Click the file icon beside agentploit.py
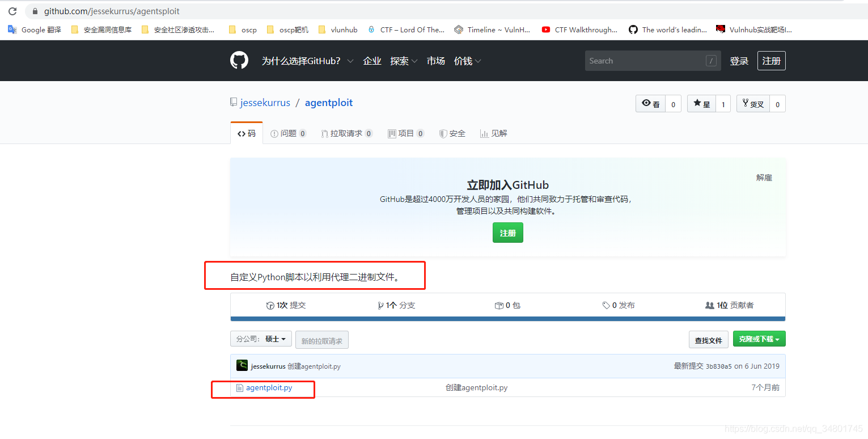The width and height of the screenshot is (868, 439). click(x=240, y=388)
